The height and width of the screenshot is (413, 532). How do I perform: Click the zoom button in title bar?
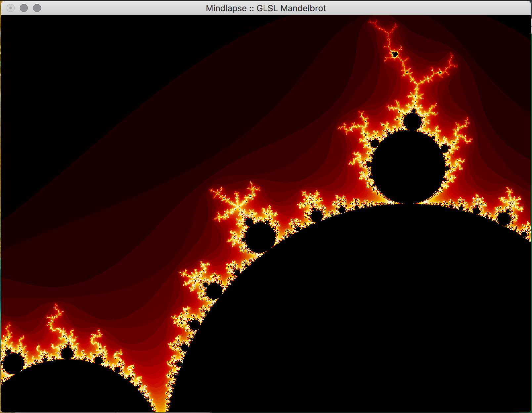point(37,8)
